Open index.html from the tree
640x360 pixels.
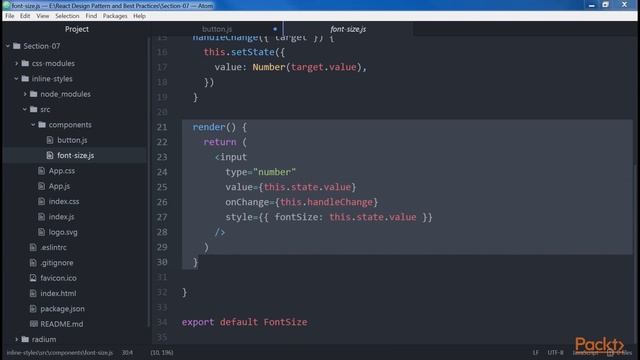tap(58, 293)
